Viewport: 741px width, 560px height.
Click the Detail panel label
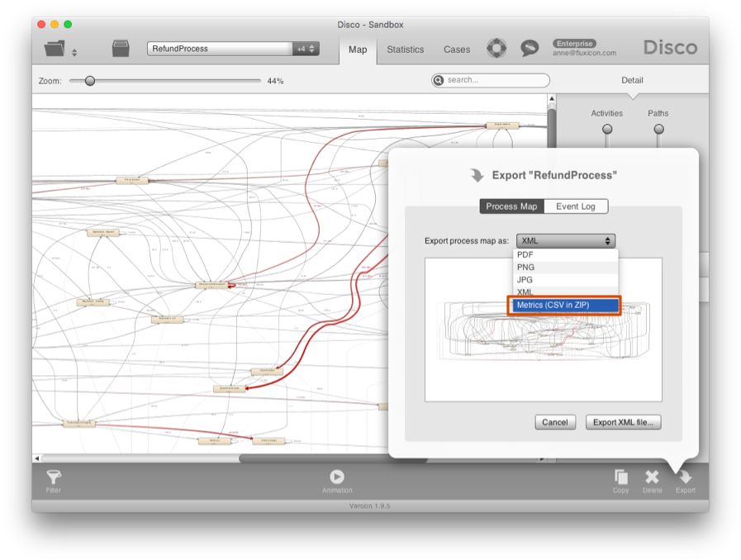pyautogui.click(x=632, y=80)
